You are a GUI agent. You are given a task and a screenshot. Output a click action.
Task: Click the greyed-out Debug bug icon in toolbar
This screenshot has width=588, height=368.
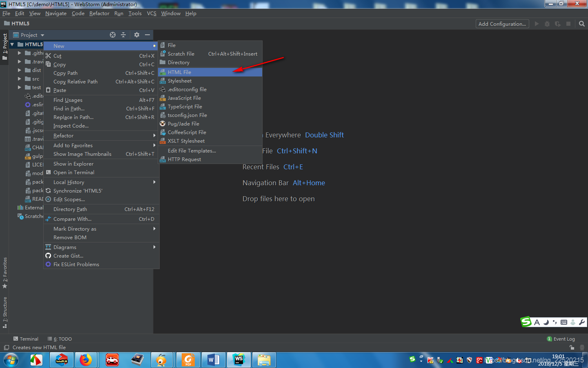click(x=547, y=24)
